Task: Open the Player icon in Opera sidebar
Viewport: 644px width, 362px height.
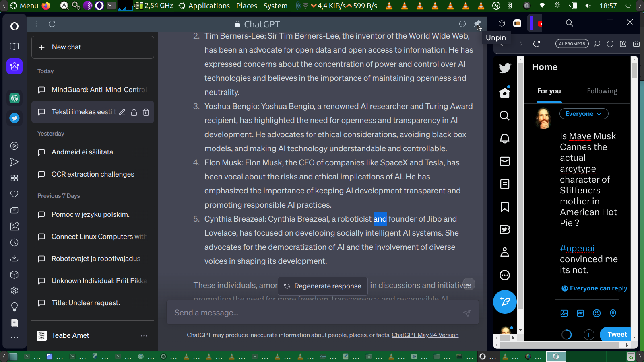Action: [14, 146]
